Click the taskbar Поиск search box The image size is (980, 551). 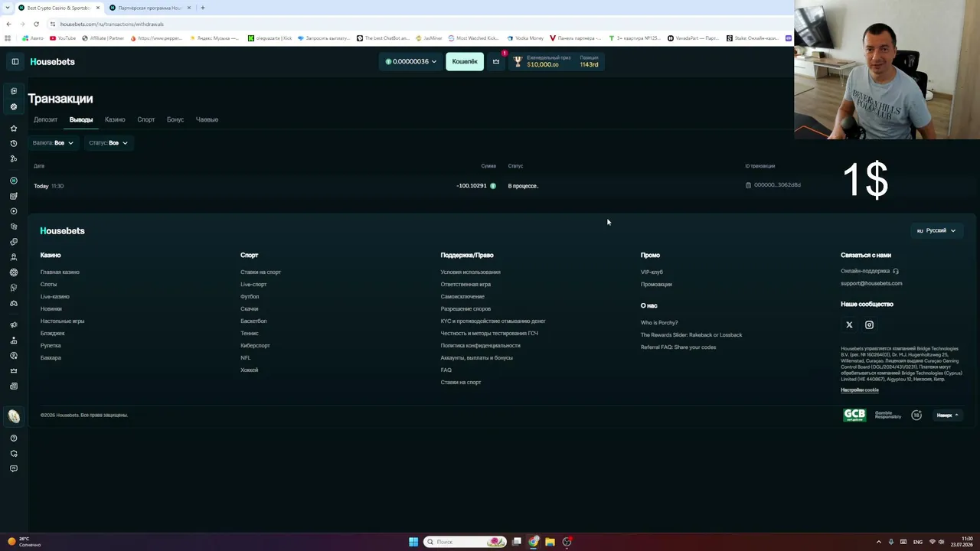(x=466, y=542)
